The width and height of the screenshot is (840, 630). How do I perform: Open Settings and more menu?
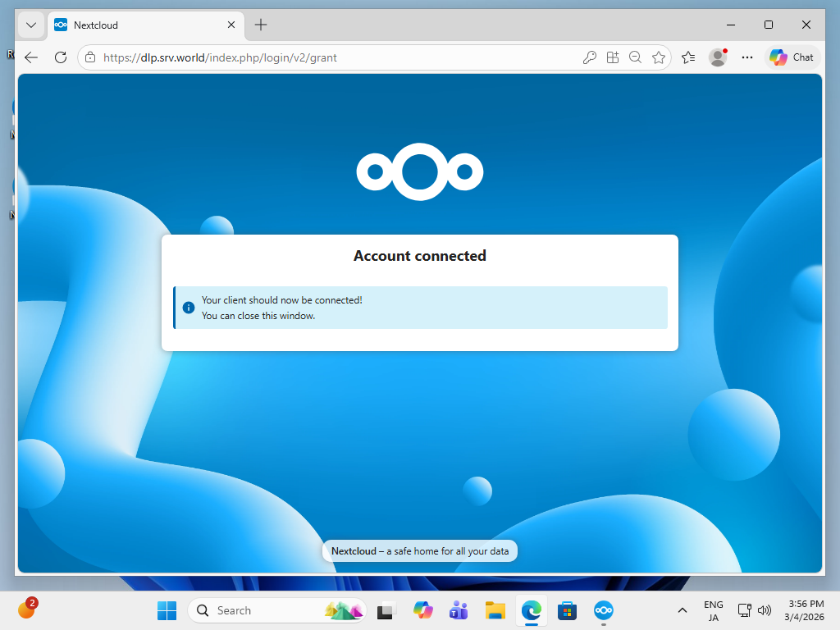[747, 57]
